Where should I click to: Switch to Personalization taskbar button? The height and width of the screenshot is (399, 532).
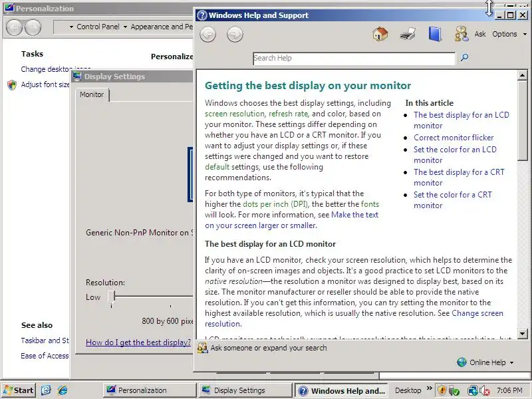149,390
